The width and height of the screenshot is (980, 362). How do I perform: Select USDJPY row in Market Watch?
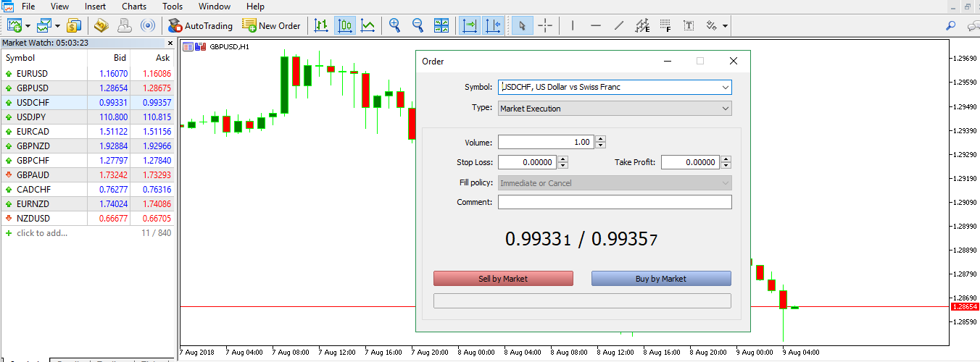point(88,117)
